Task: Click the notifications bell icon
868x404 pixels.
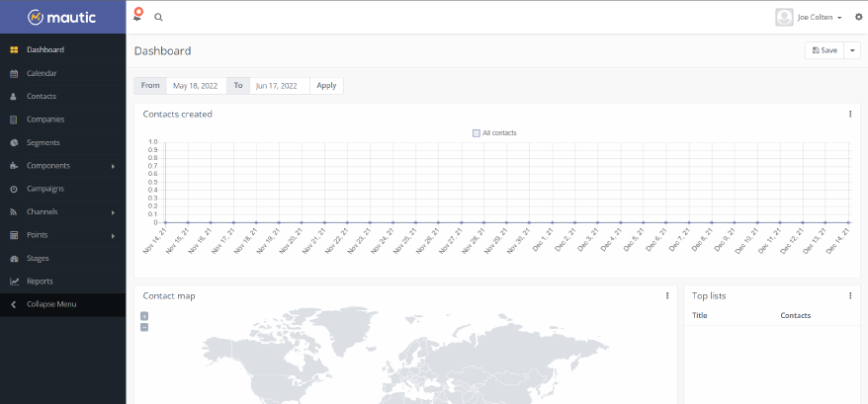Action: click(137, 17)
